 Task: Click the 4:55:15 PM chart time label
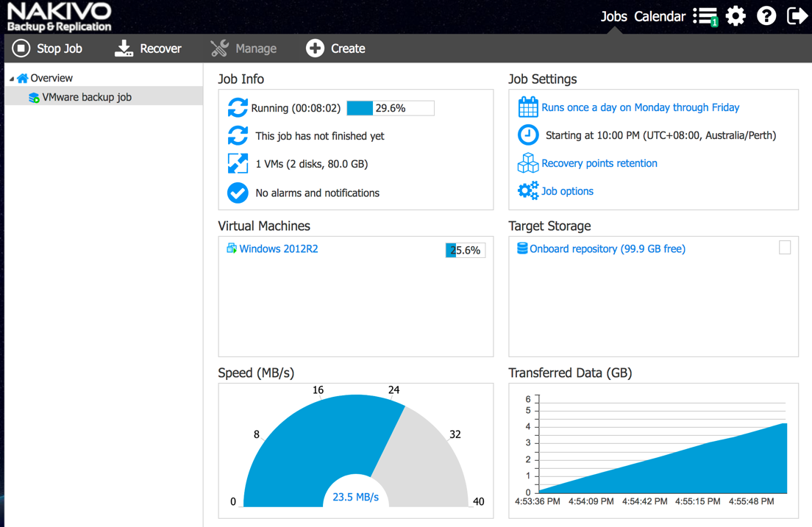pos(697,501)
